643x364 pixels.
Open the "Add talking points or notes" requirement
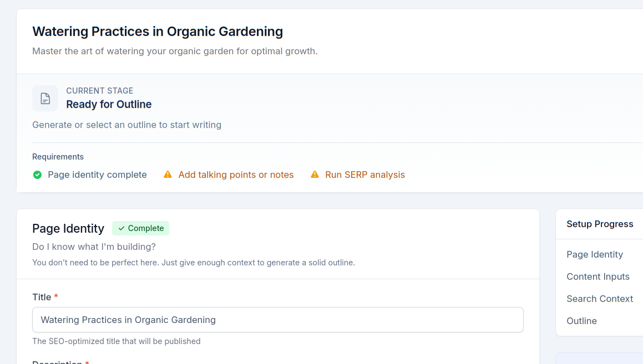click(236, 175)
